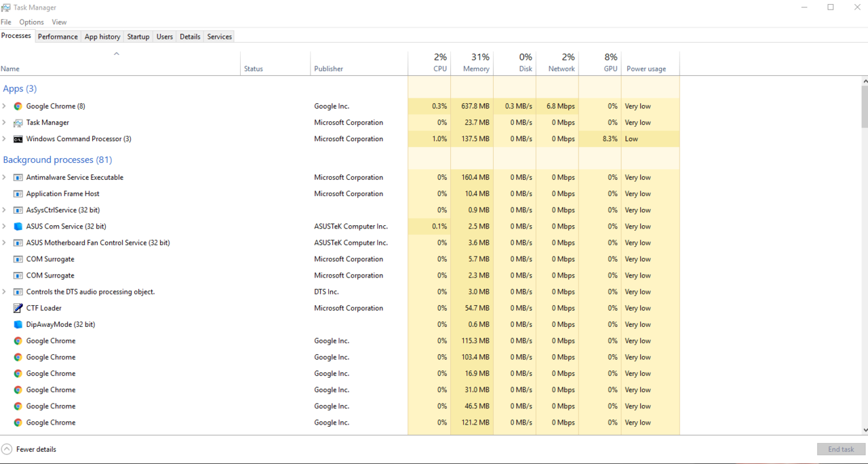Image resolution: width=868 pixels, height=464 pixels.
Task: Click the scrollbar up arrow of the process list
Action: point(865,81)
